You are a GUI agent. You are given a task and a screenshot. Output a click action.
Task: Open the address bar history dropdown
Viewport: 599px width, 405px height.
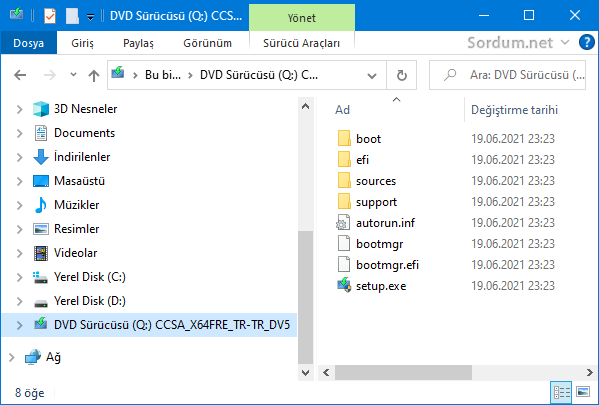click(x=372, y=76)
